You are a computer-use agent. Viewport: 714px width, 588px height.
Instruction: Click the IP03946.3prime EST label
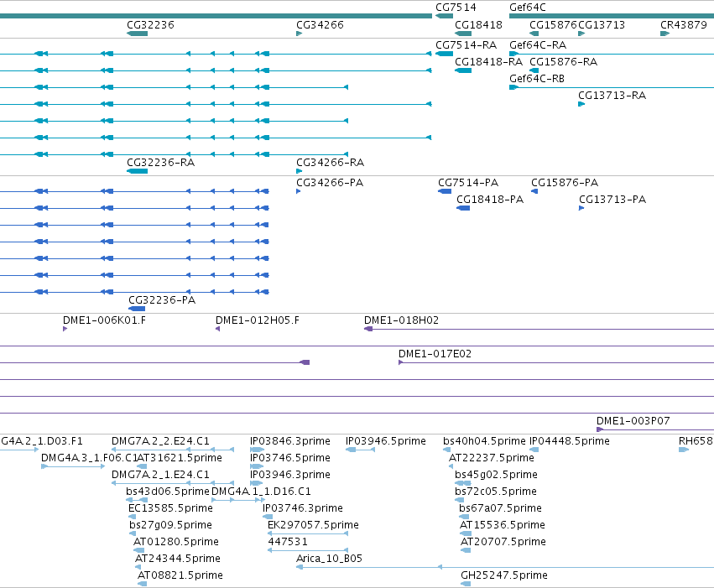(290, 475)
